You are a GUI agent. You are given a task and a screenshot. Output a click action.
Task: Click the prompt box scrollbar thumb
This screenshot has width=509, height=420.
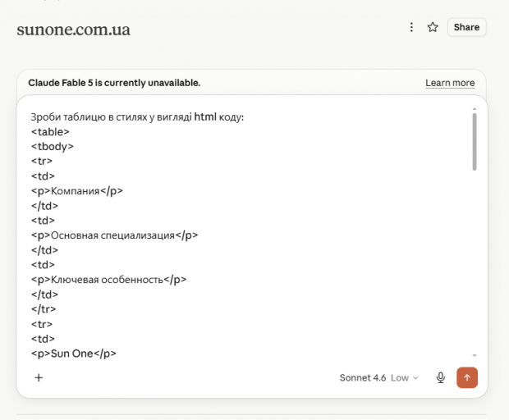point(475,142)
